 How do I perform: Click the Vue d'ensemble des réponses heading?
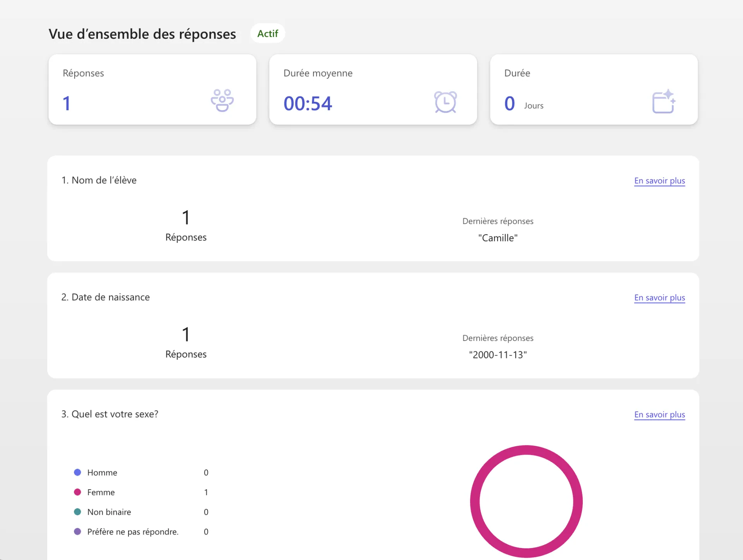142,34
